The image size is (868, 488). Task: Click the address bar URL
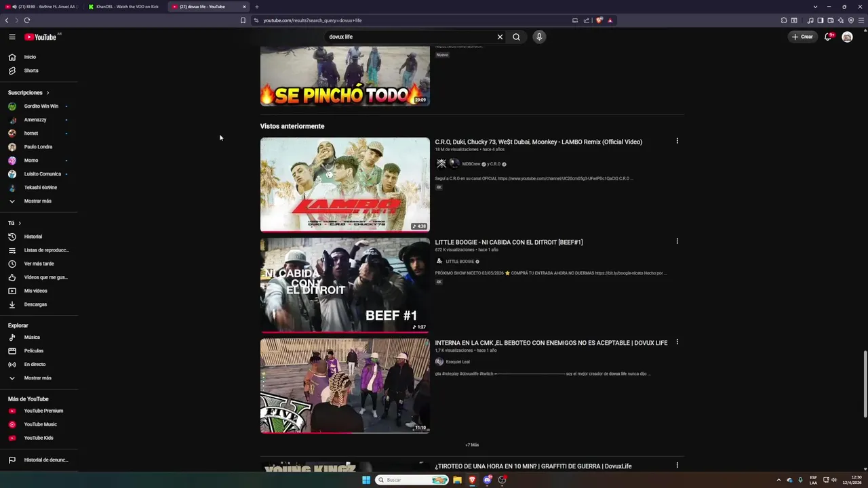[x=313, y=20]
